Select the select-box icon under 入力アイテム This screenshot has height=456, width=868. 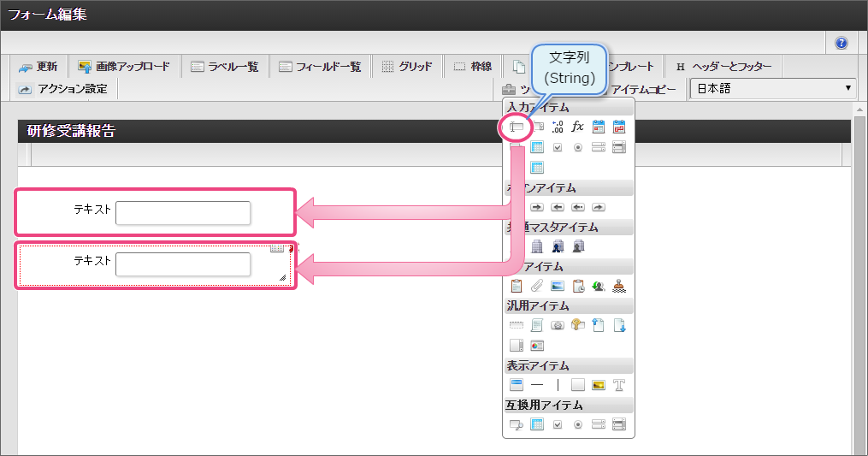[x=599, y=147]
